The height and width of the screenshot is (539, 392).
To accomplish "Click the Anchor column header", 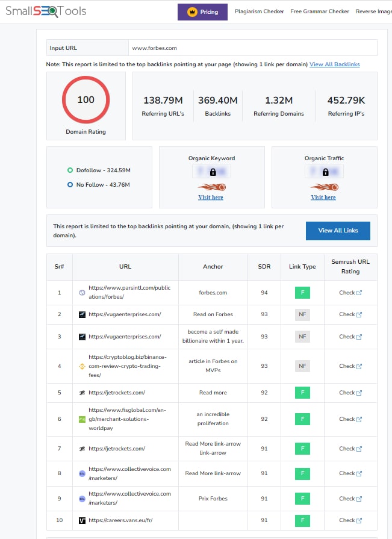I will click(213, 267).
